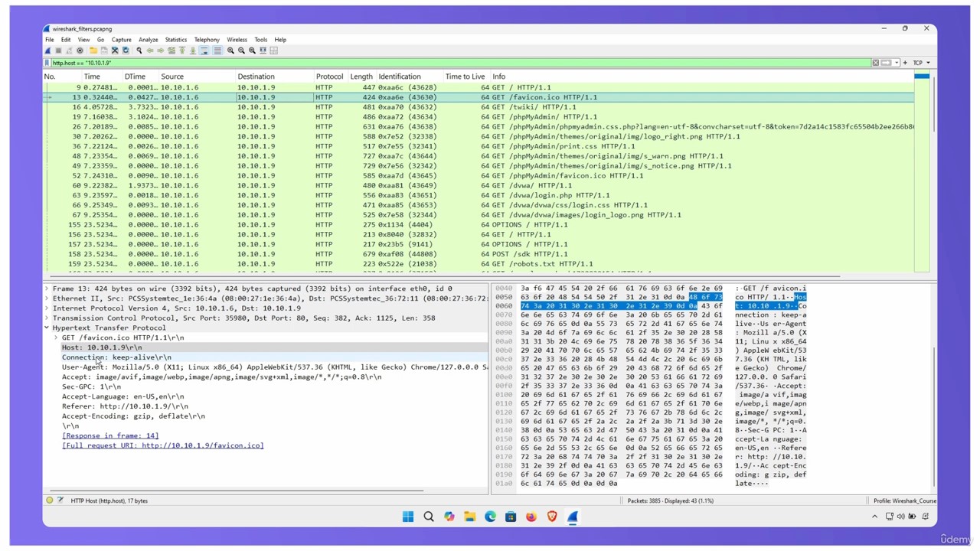Expand Ethernet II layer details

tap(47, 298)
